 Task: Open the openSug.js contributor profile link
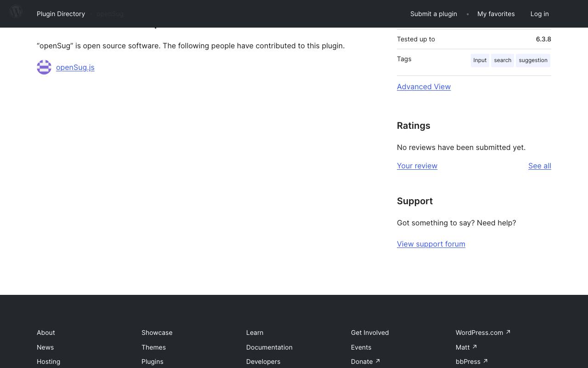click(75, 67)
